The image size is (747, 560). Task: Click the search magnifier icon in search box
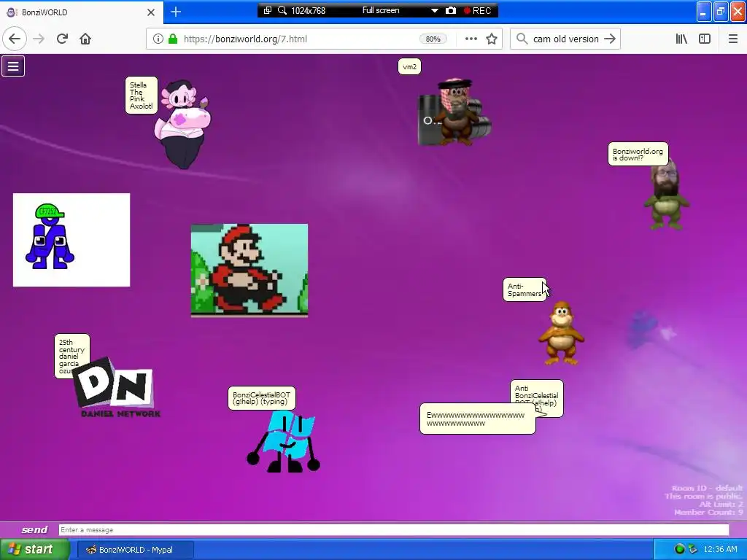(522, 39)
